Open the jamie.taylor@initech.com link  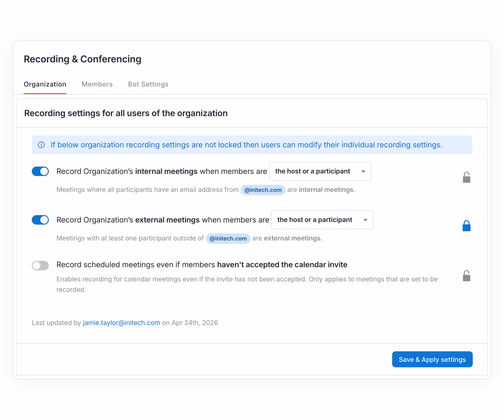click(x=121, y=323)
